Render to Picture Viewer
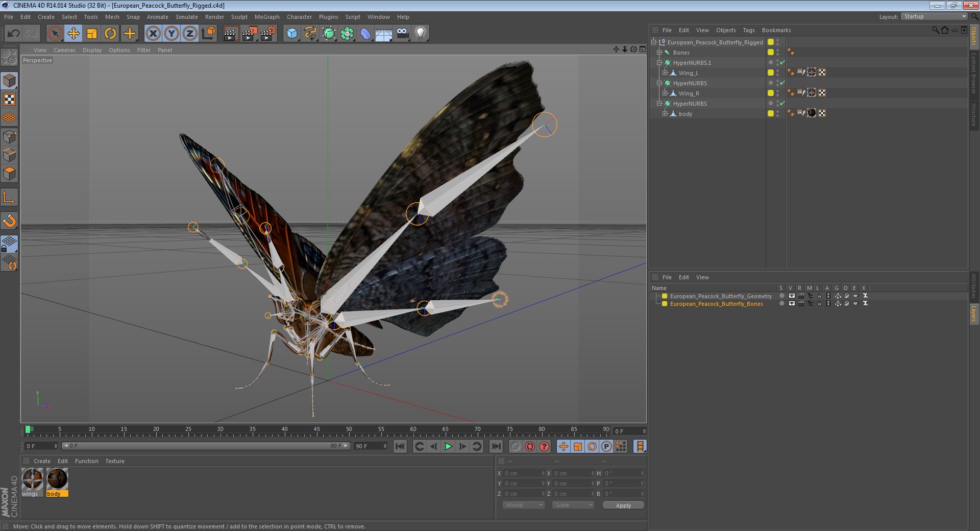This screenshot has height=531, width=980. [250, 34]
